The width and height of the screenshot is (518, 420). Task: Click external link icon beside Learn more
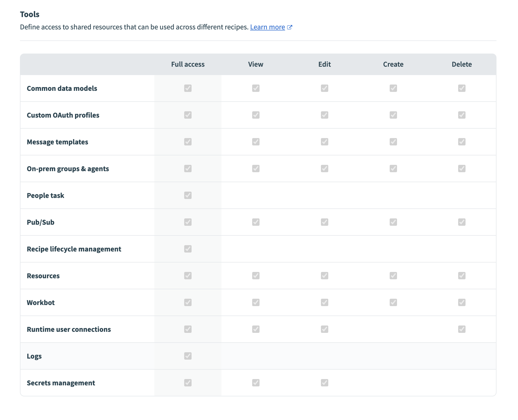[289, 27]
